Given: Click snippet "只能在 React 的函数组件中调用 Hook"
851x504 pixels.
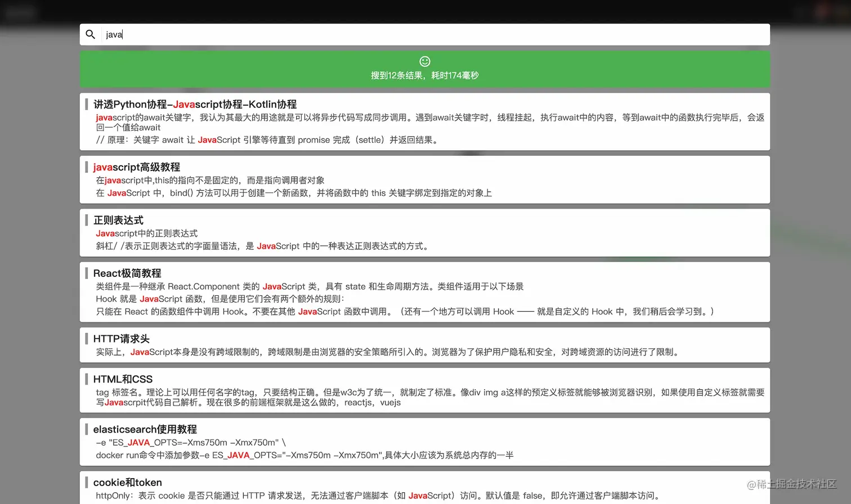Looking at the screenshot, I should click(405, 312).
